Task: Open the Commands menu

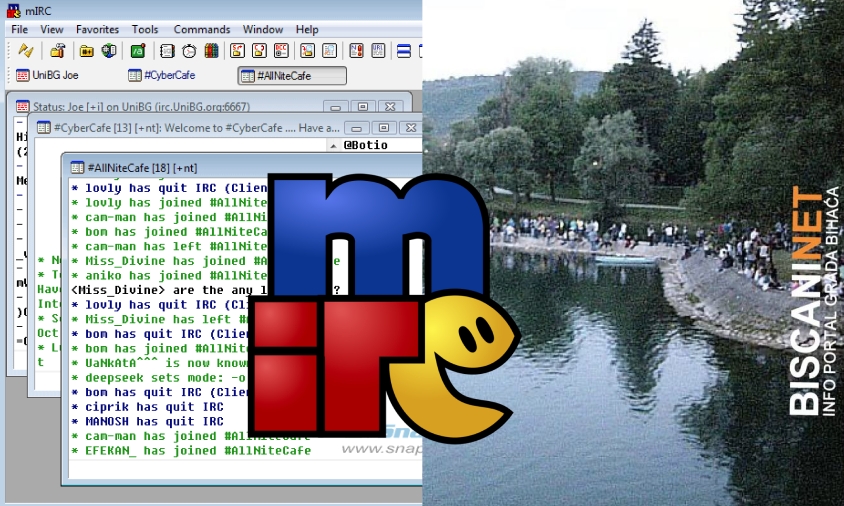Action: pyautogui.click(x=202, y=30)
